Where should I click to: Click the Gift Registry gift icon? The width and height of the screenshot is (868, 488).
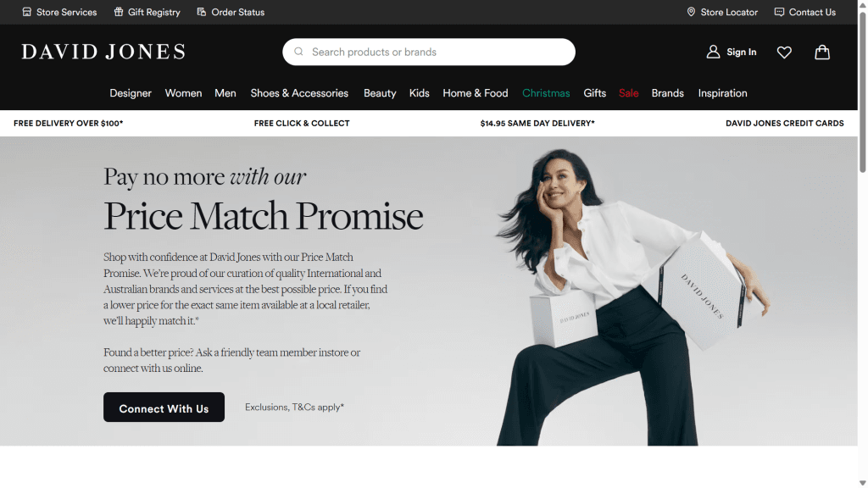click(119, 12)
